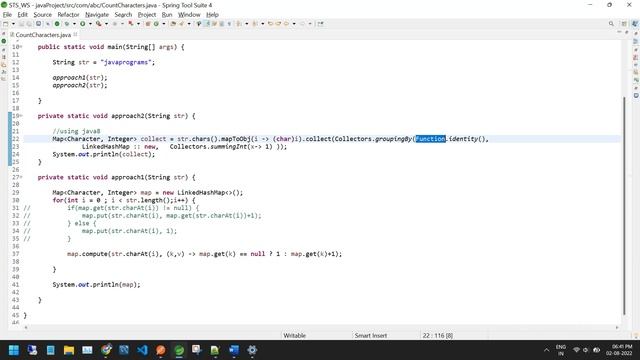The height and width of the screenshot is (360, 640).
Task: Click the horizontal scrollbar left arrow
Action: tap(26, 327)
